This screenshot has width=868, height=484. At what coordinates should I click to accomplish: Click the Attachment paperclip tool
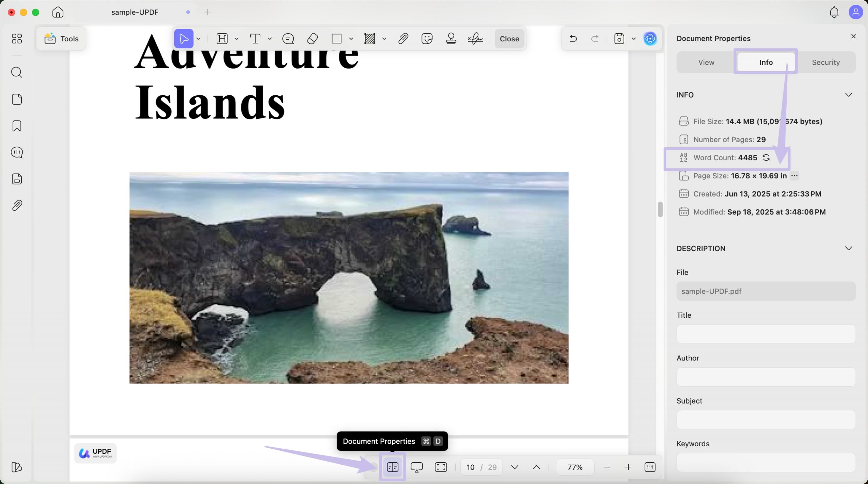point(403,38)
